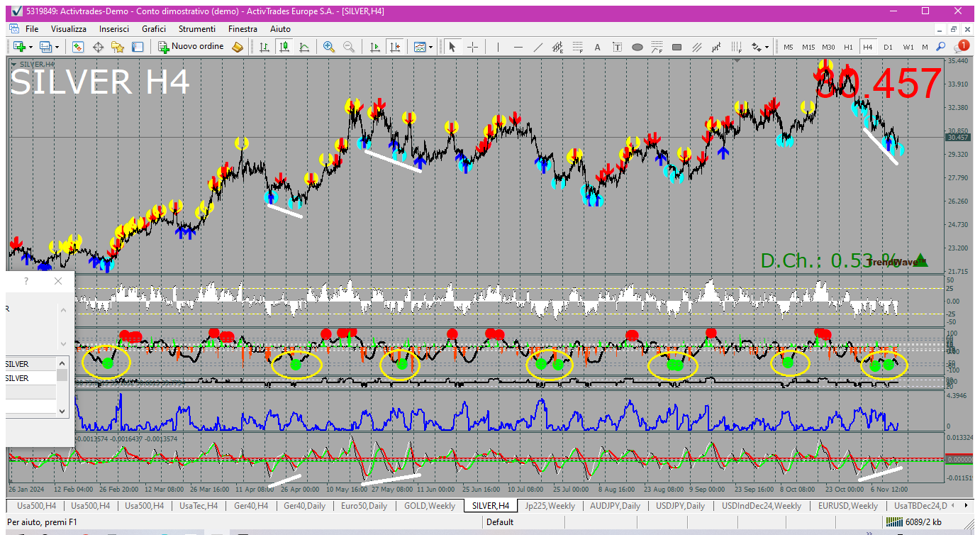The width and height of the screenshot is (980, 535).
Task: Switch timeframe to W1
Action: (908, 47)
